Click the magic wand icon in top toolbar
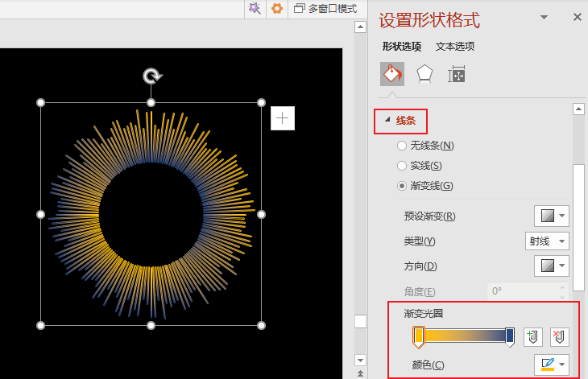Viewport: 588px width, 379px height. 255,8
